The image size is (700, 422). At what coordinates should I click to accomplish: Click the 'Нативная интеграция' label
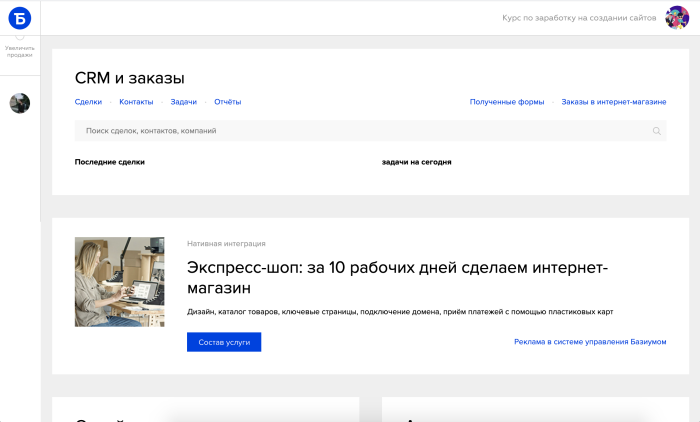[226, 244]
